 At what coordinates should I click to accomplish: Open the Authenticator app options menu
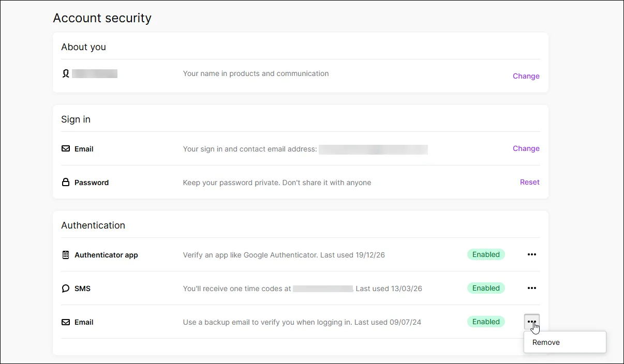(x=532, y=254)
